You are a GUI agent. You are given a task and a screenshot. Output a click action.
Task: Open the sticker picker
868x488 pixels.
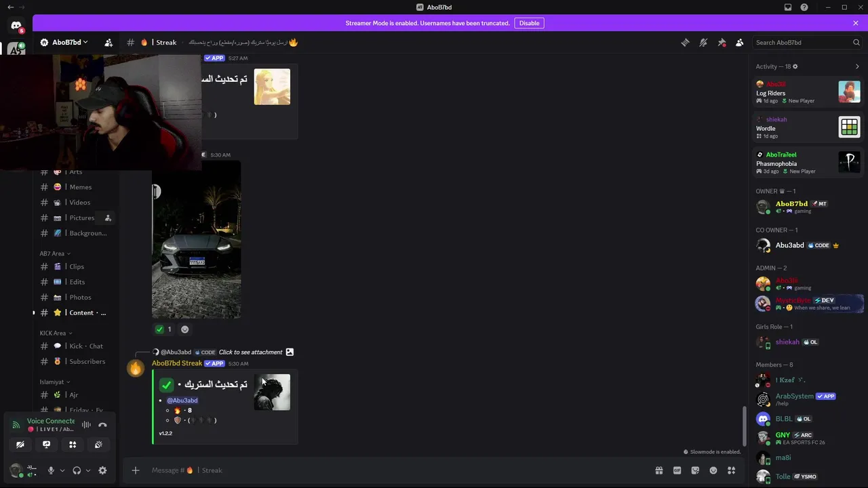pyautogui.click(x=695, y=470)
